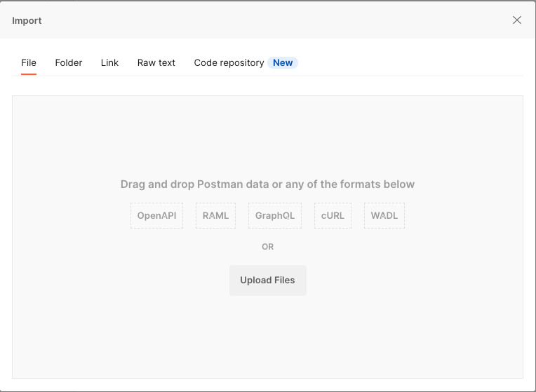Click the Import dialog title
The image size is (536, 392).
pyautogui.click(x=27, y=20)
